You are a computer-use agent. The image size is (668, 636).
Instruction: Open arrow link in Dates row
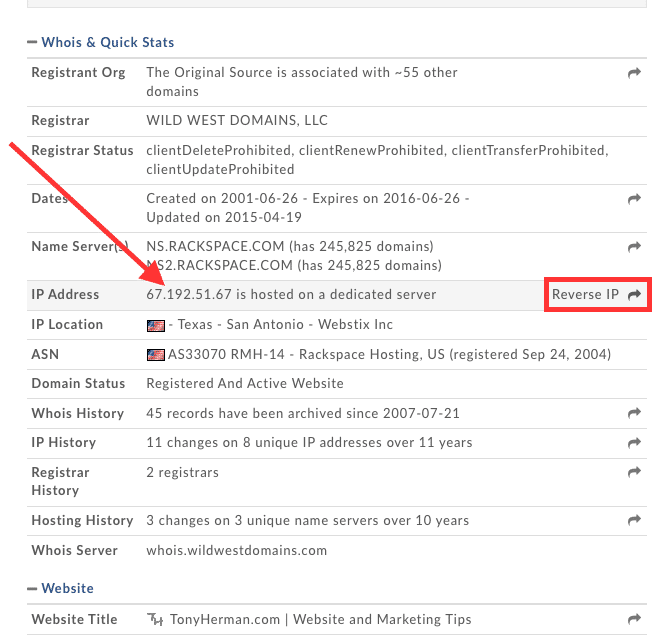coord(634,199)
